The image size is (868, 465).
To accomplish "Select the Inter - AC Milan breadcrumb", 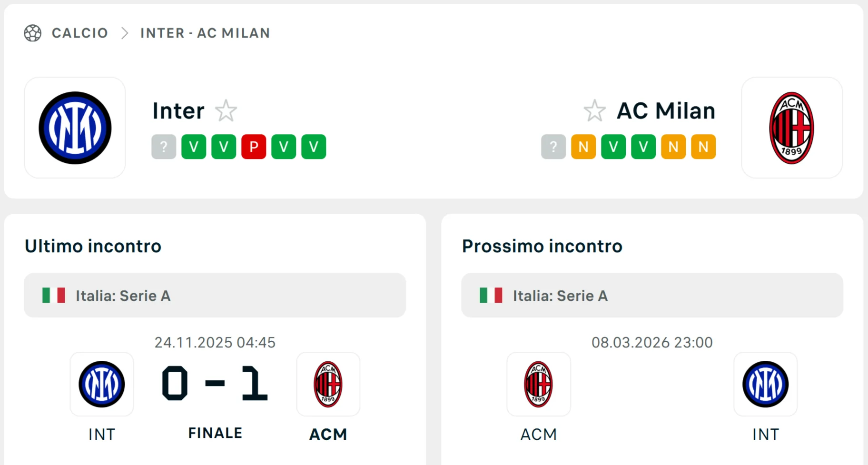I will click(205, 33).
